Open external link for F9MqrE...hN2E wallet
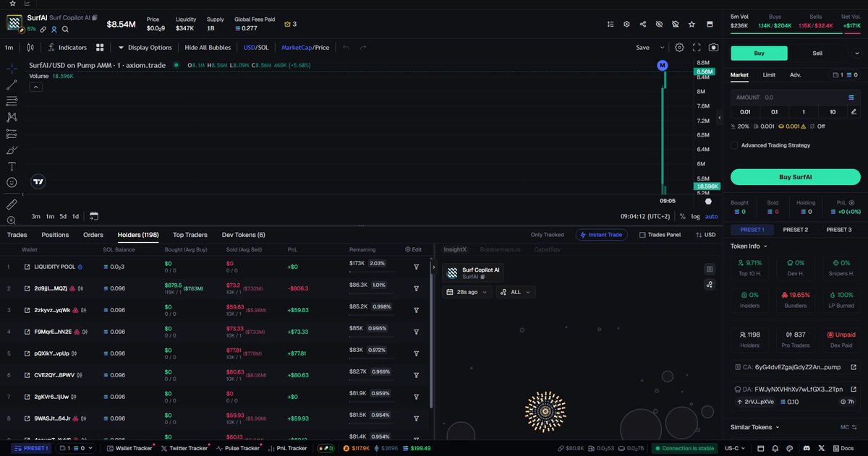868x456 pixels. tap(27, 332)
